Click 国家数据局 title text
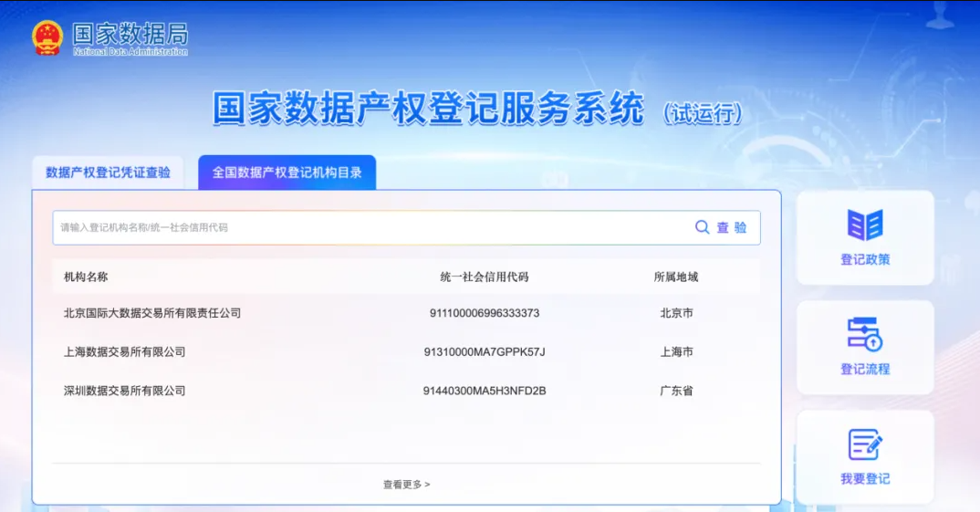Screen dimensions: 980x512 tap(130, 34)
